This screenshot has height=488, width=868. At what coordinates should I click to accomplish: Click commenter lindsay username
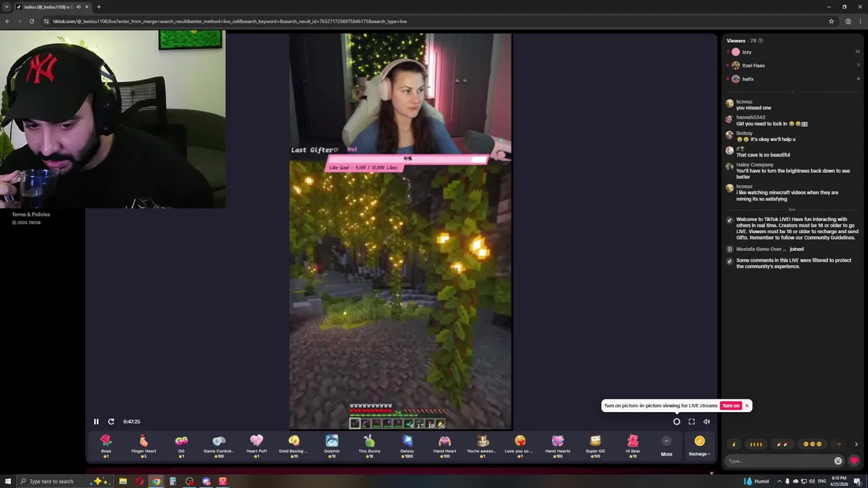744,134
